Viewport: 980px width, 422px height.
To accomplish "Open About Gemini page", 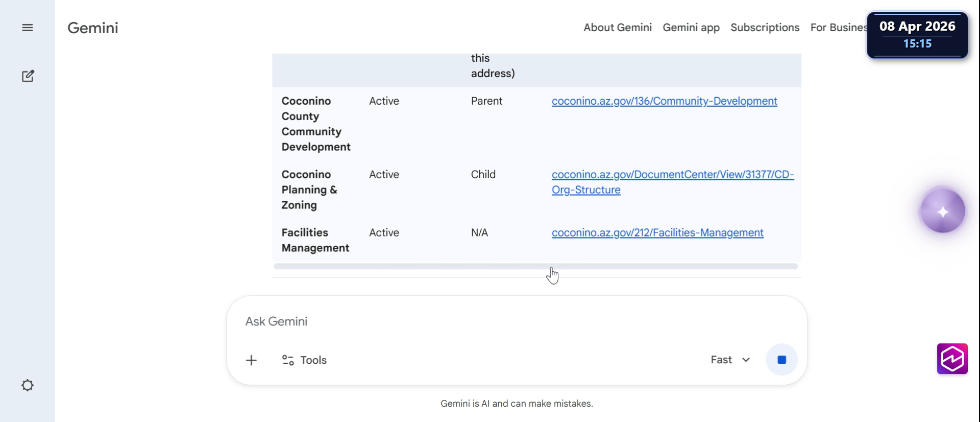I will click(x=618, y=28).
